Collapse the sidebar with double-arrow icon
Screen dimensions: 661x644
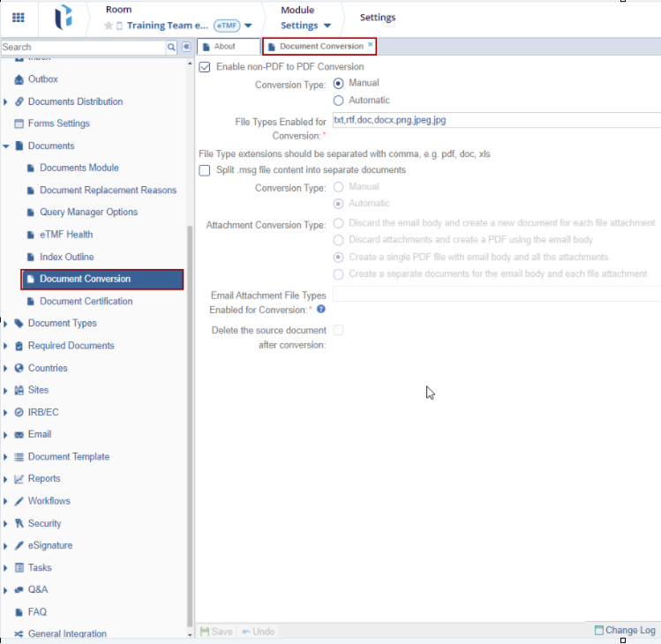click(x=186, y=47)
